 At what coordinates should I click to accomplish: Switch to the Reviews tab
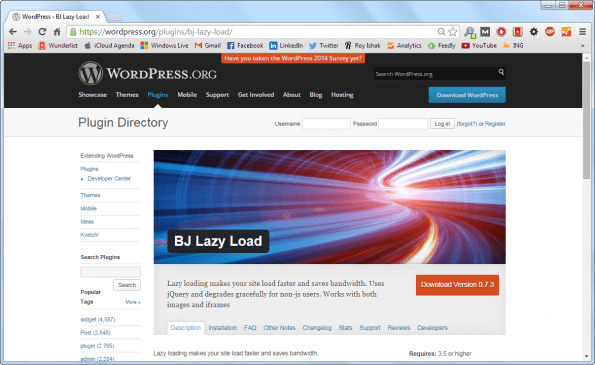pyautogui.click(x=399, y=328)
